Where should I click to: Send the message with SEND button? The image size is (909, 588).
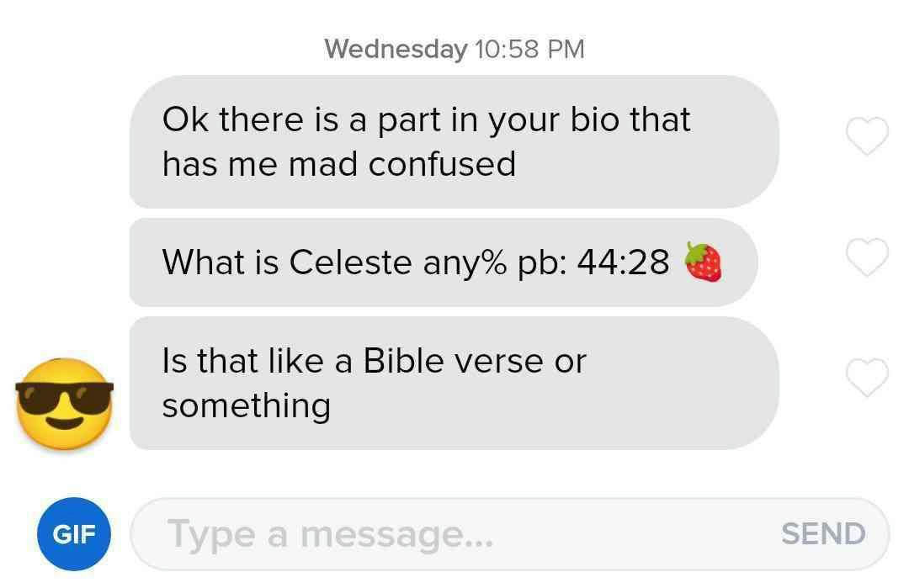point(823,533)
